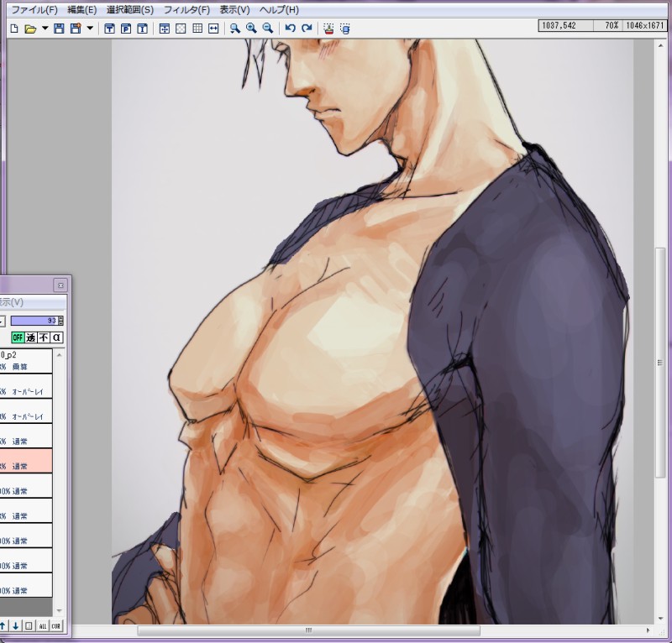Image resolution: width=672 pixels, height=643 pixels.
Task: Click the small square icon beside ALL
Action: coord(29,626)
